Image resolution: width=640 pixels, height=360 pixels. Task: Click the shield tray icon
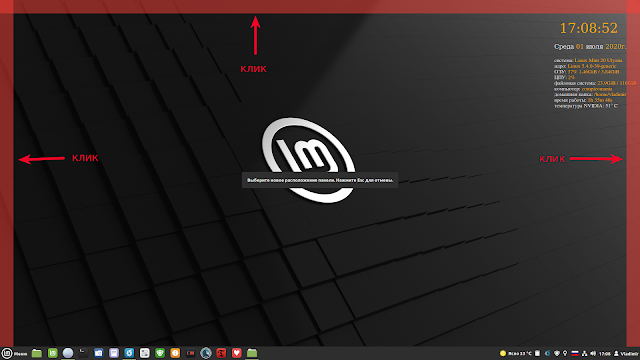pos(557,353)
